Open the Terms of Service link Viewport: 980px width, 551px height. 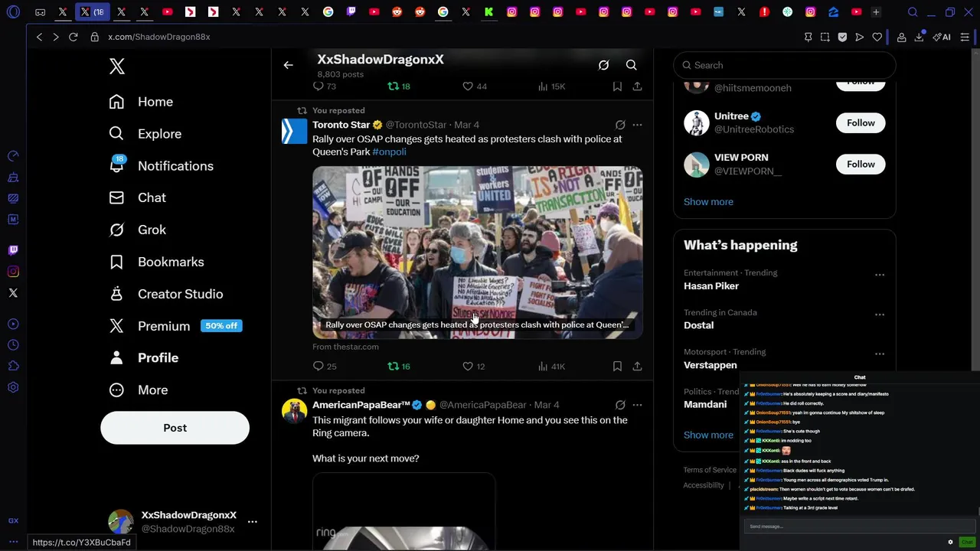point(710,470)
